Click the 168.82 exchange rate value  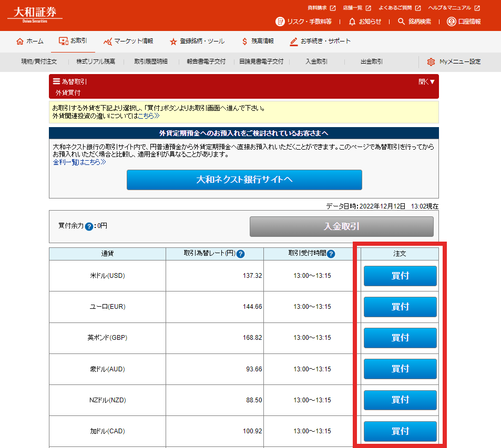point(252,338)
